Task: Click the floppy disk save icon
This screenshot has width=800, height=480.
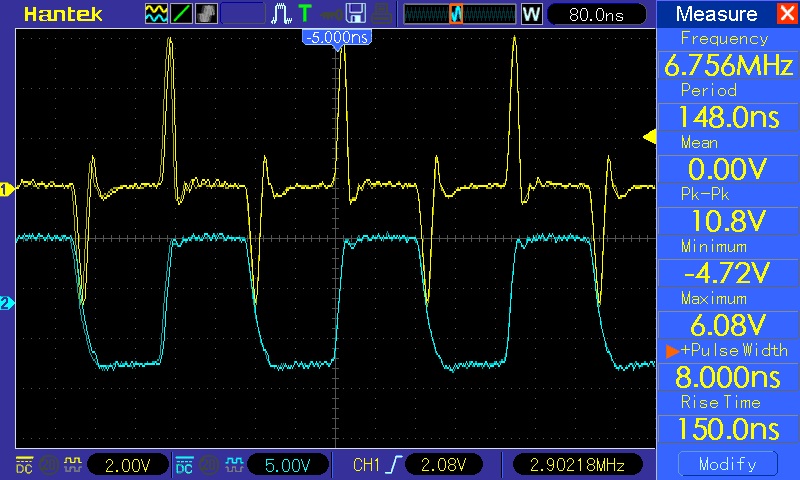Action: click(x=356, y=14)
